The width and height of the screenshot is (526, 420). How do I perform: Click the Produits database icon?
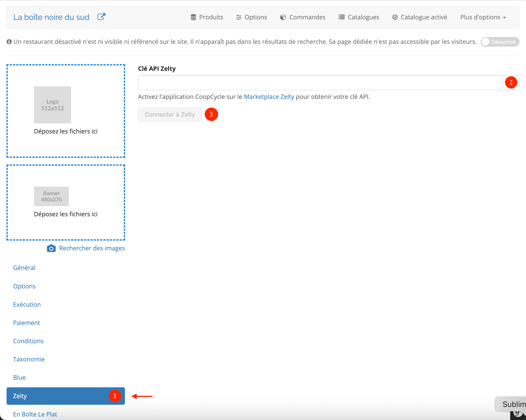click(193, 17)
